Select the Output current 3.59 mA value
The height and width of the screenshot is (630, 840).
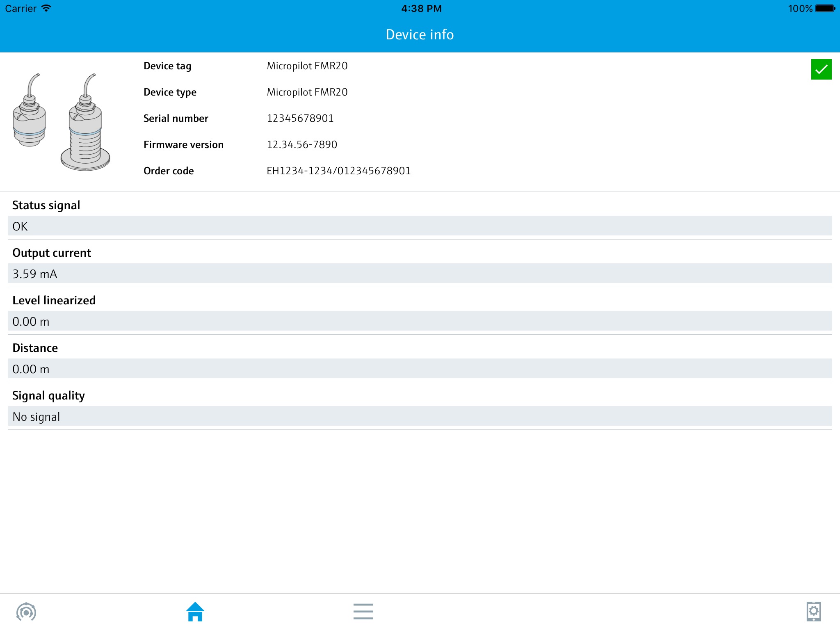tap(420, 274)
